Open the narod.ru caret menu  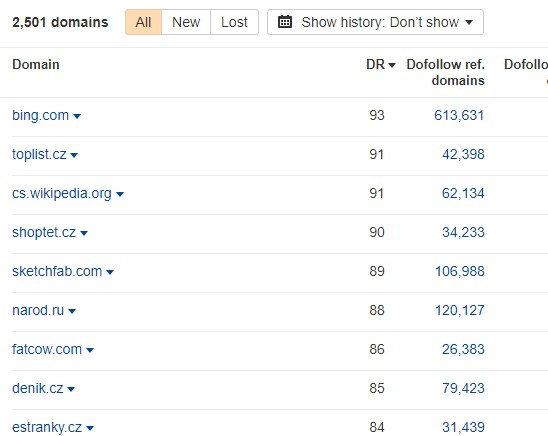pyautogui.click(x=72, y=311)
